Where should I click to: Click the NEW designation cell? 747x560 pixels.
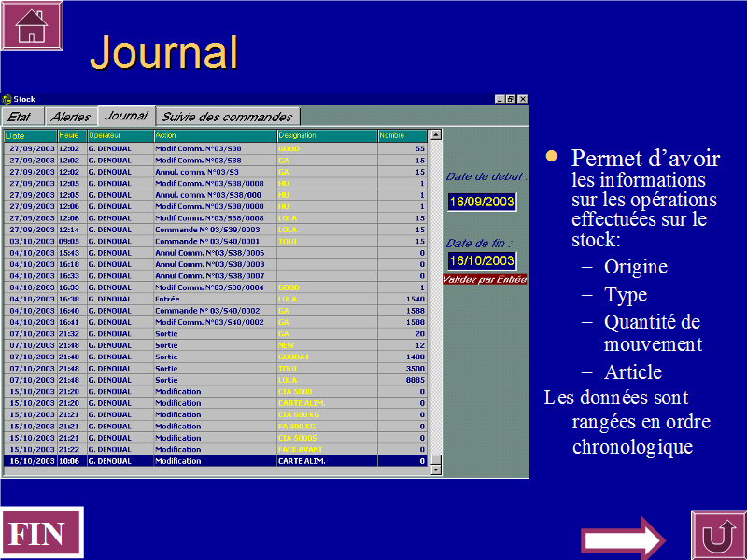[x=328, y=345]
